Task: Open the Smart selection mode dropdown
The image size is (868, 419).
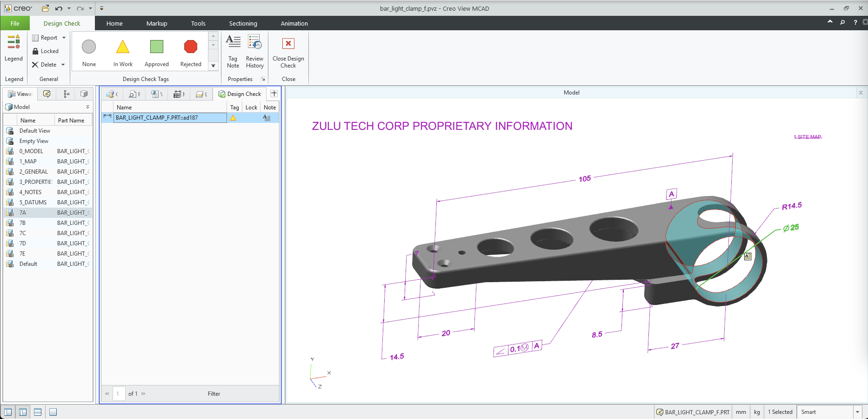Action: [857, 412]
